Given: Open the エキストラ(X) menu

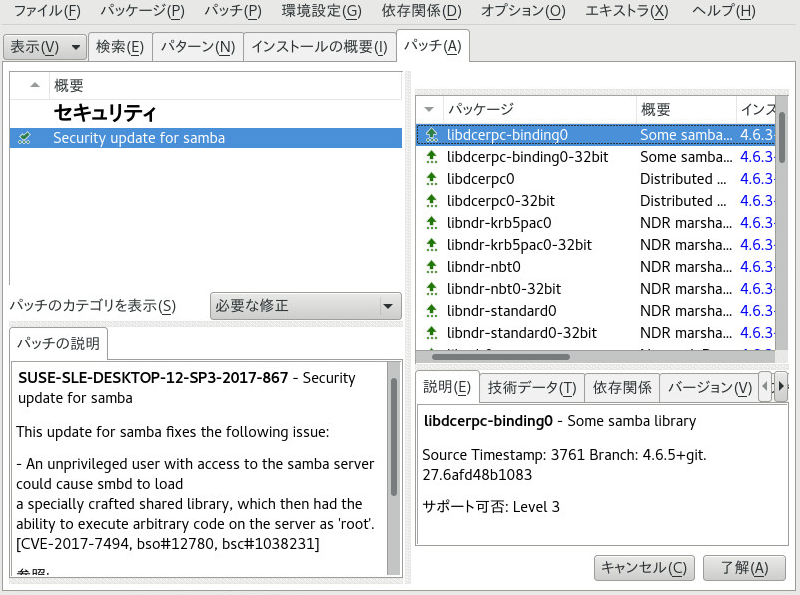Looking at the screenshot, I should coord(627,11).
